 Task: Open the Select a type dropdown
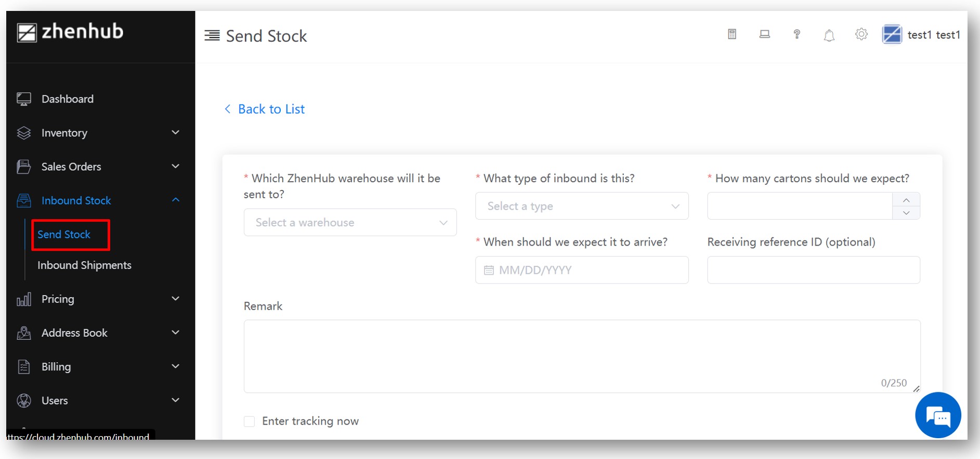pos(582,206)
